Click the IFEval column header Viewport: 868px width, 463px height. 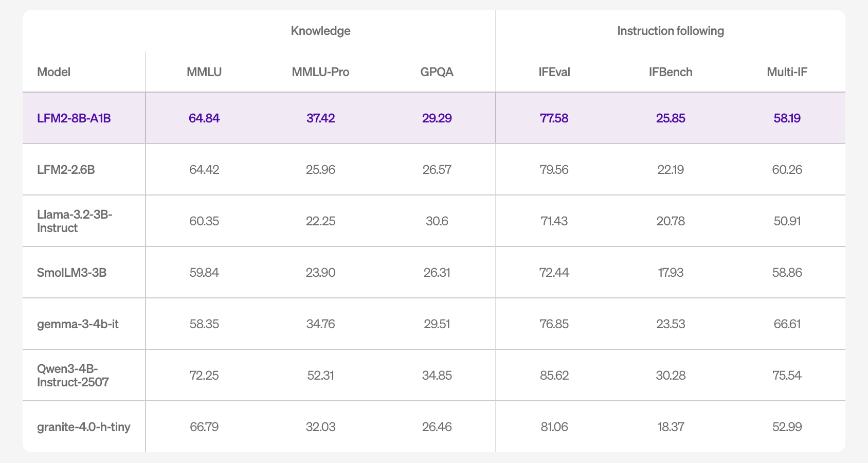click(554, 72)
